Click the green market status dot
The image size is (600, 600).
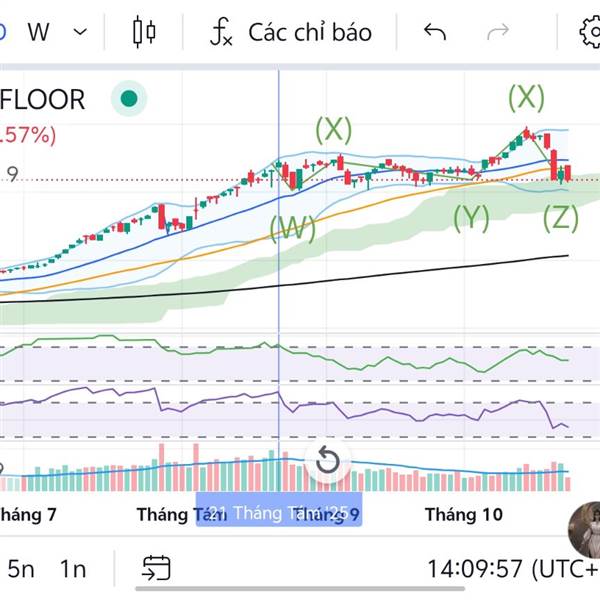click(128, 99)
